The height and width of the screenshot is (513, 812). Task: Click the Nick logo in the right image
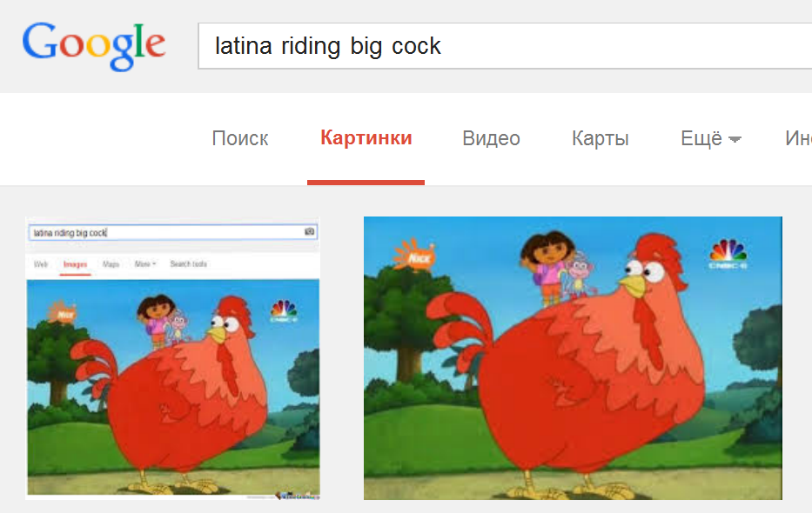coord(414,254)
